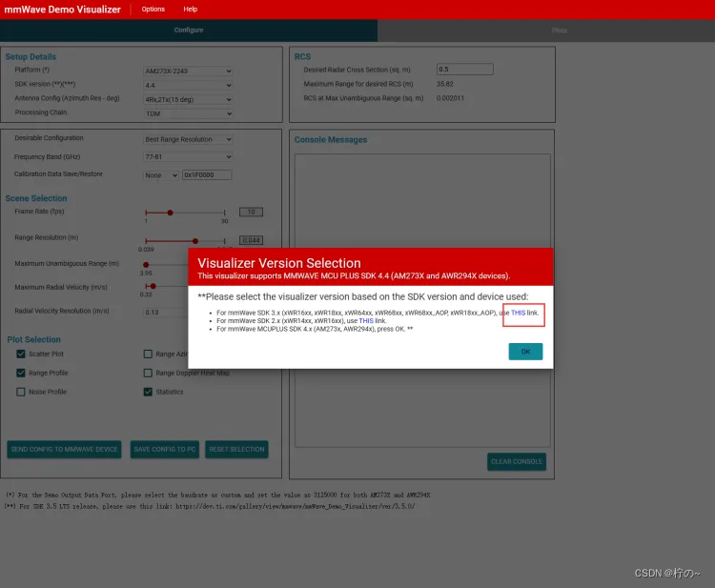The image size is (715, 588).
Task: Open the Processing Chain TDM dropdown
Action: tap(188, 113)
